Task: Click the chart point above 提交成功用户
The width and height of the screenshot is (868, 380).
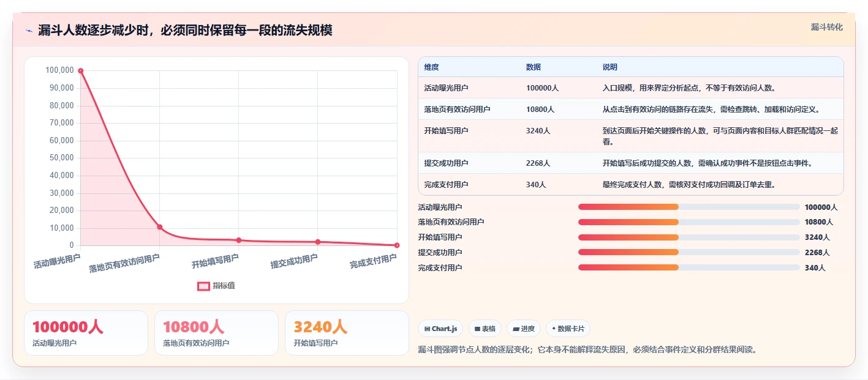Action: coord(318,242)
